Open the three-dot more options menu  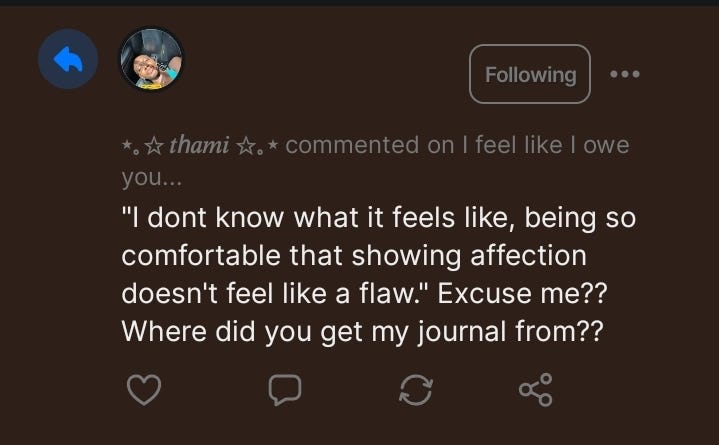625,74
